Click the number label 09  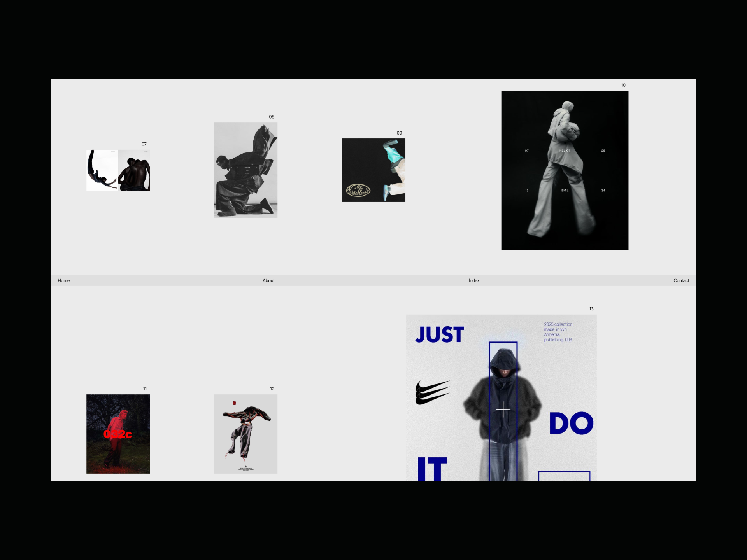[399, 133]
